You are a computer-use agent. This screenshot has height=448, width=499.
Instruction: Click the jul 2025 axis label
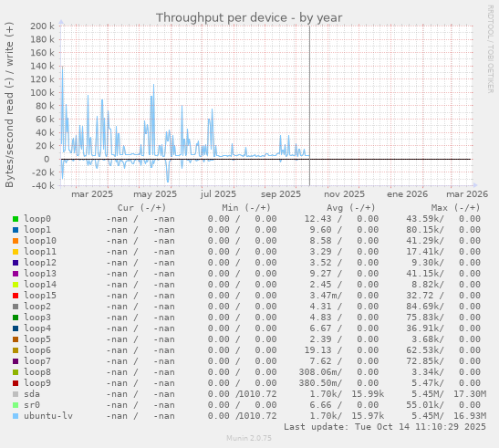(218, 194)
